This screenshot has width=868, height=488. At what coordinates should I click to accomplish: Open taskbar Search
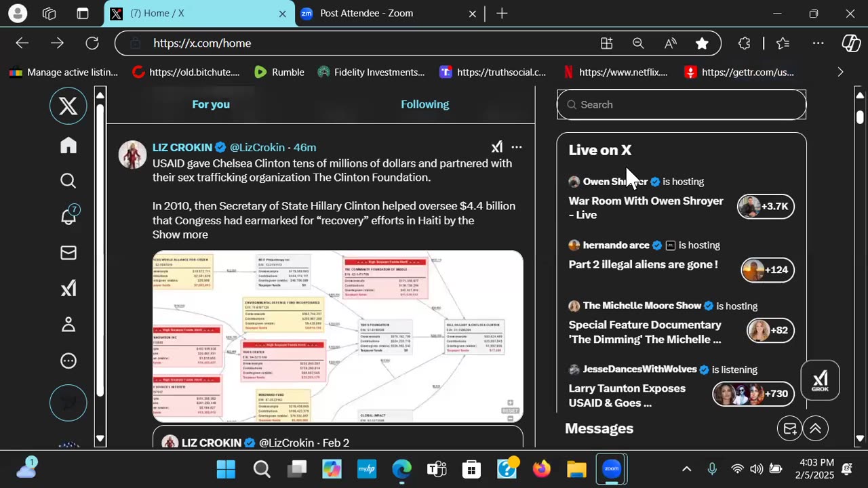262,469
